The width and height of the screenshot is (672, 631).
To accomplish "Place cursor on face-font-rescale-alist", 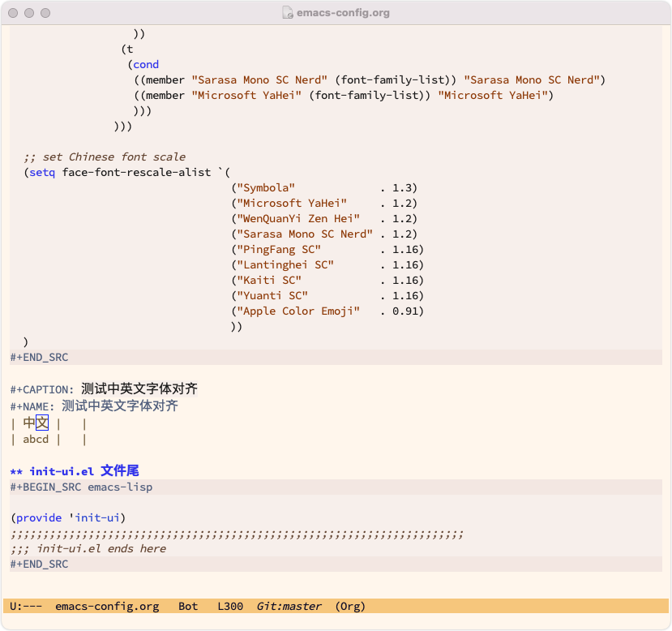I will point(136,172).
